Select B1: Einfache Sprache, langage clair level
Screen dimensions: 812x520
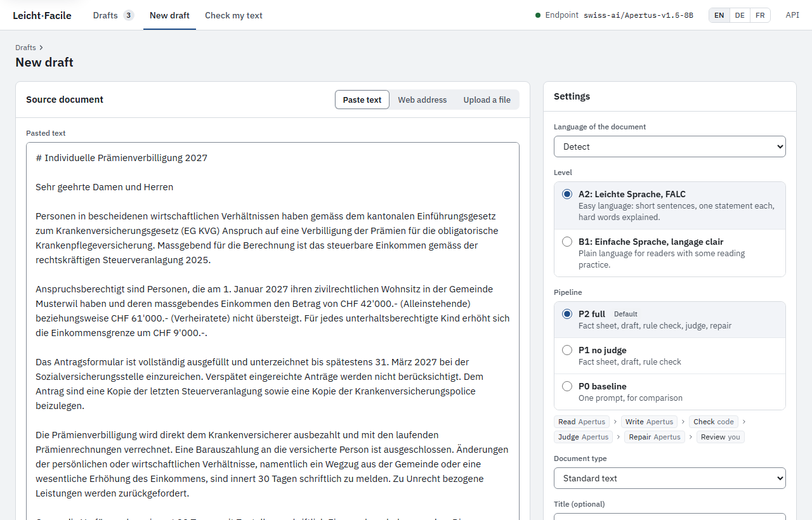coord(670,253)
